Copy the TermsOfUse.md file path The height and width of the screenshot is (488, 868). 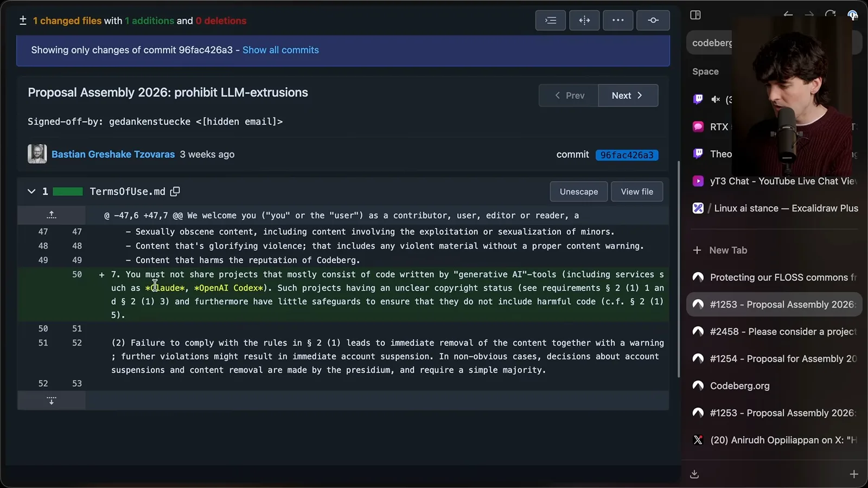tap(175, 191)
